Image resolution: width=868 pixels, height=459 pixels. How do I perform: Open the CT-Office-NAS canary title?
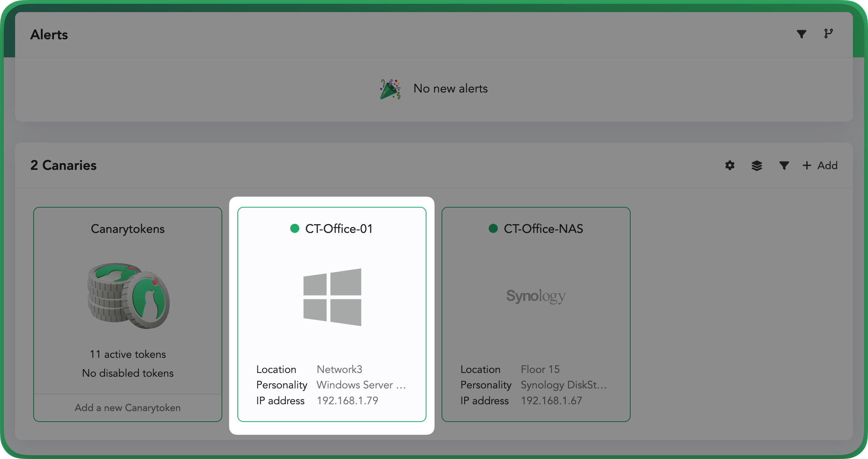(543, 229)
